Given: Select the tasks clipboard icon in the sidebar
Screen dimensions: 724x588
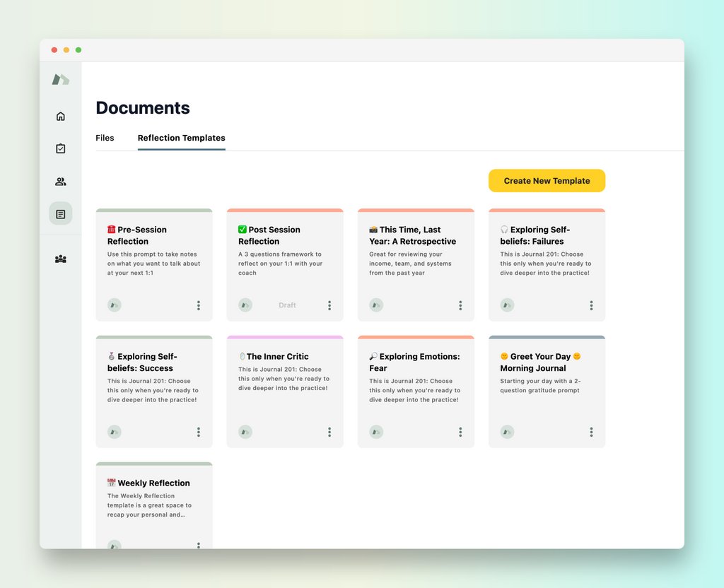Looking at the screenshot, I should [x=61, y=148].
